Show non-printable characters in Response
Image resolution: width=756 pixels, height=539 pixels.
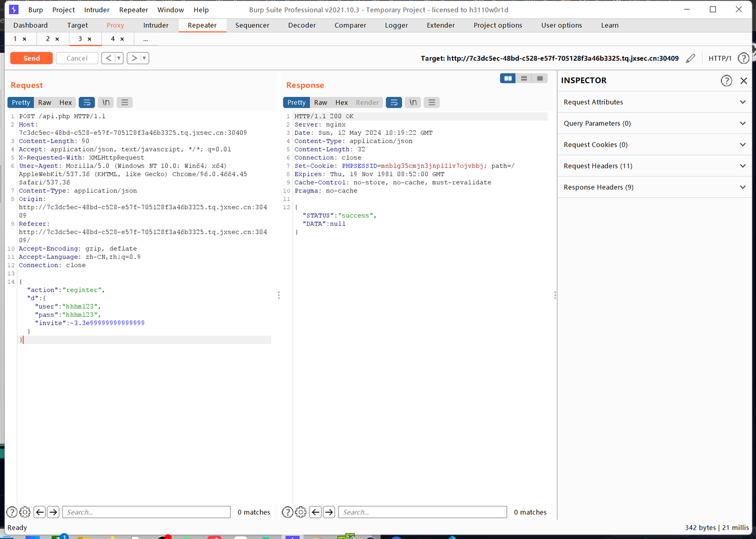[x=413, y=102]
